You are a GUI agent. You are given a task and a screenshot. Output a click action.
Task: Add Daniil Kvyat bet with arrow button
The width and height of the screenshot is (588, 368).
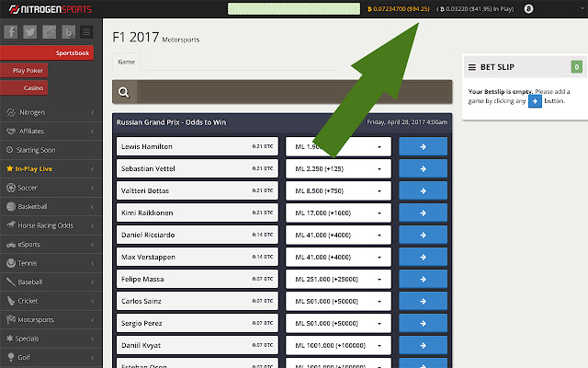[x=423, y=345]
